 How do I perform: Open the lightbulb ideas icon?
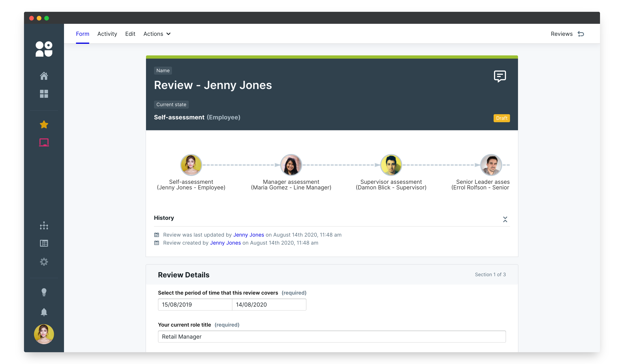tap(44, 292)
